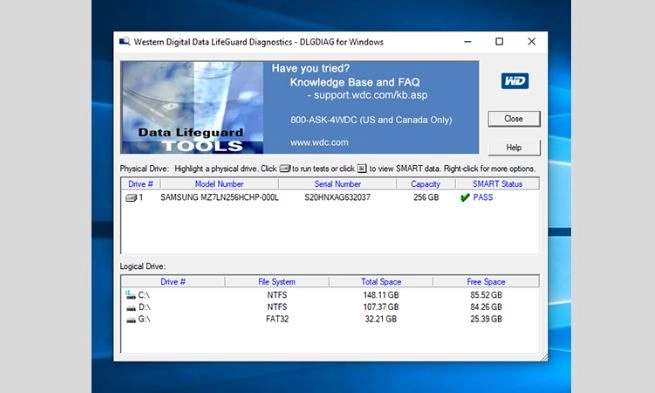Click NTFS file system of D:\ row

[277, 307]
